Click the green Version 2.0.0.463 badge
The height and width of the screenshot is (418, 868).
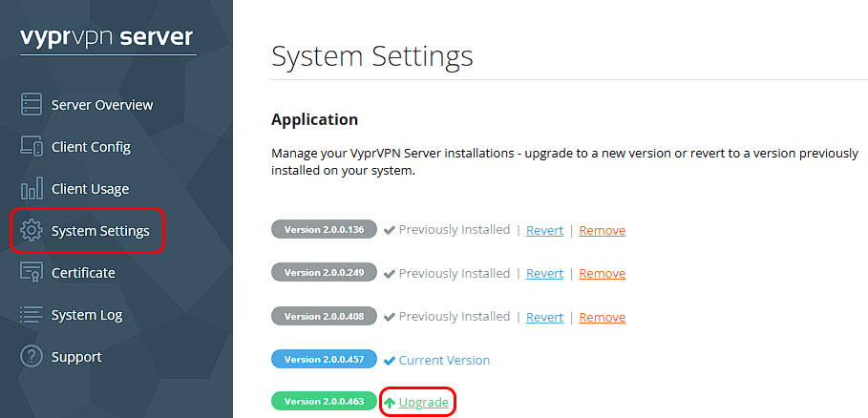[x=325, y=402]
